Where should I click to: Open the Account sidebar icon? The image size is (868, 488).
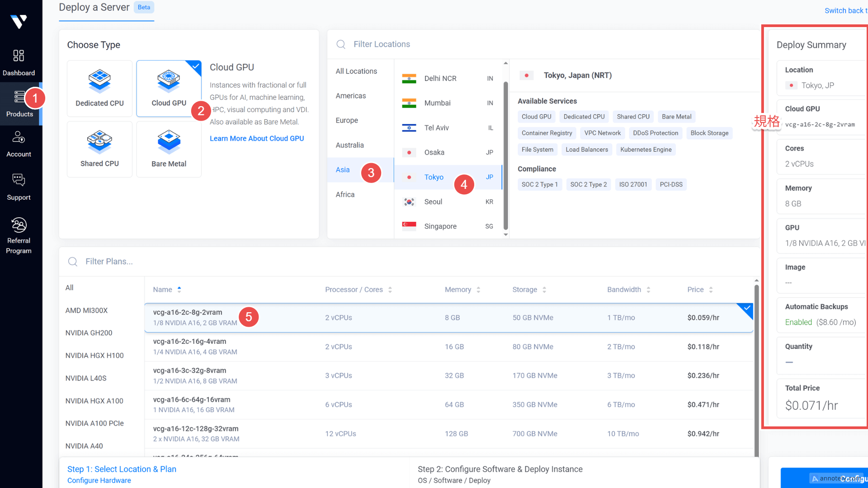click(19, 136)
